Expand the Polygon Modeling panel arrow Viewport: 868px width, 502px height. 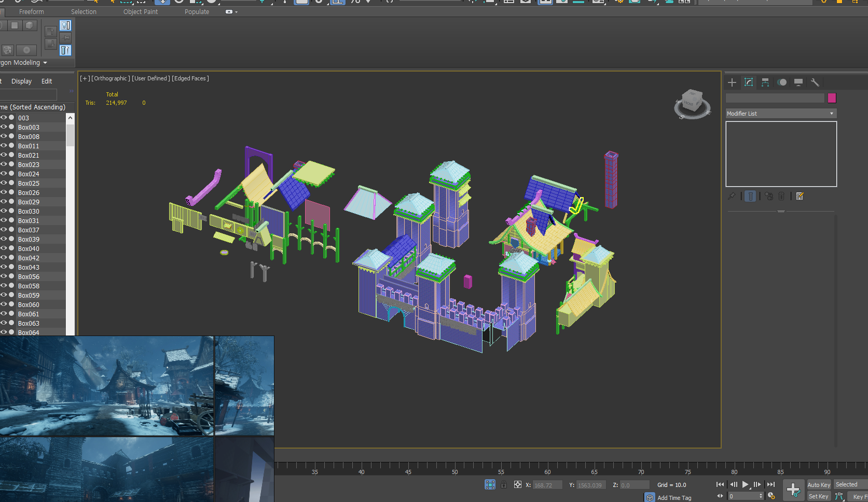(x=45, y=63)
